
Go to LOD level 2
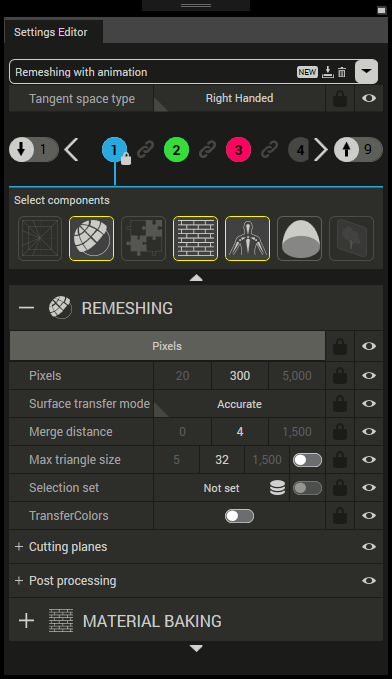point(176,150)
